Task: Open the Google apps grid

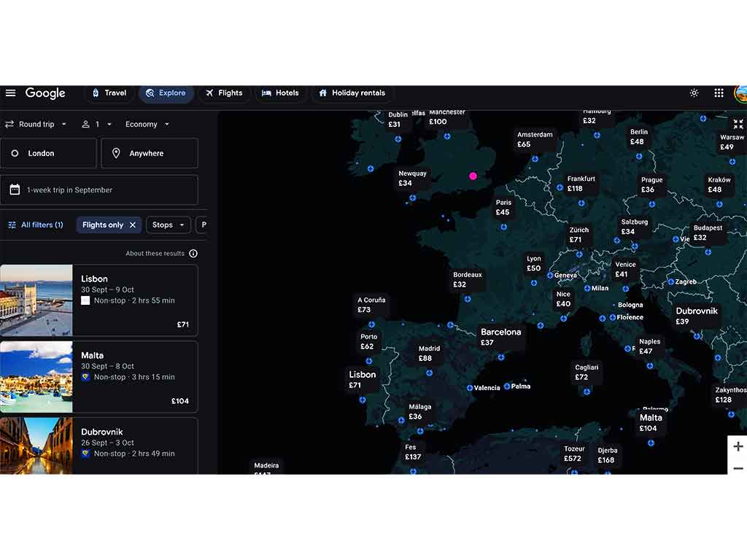Action: 719,93
